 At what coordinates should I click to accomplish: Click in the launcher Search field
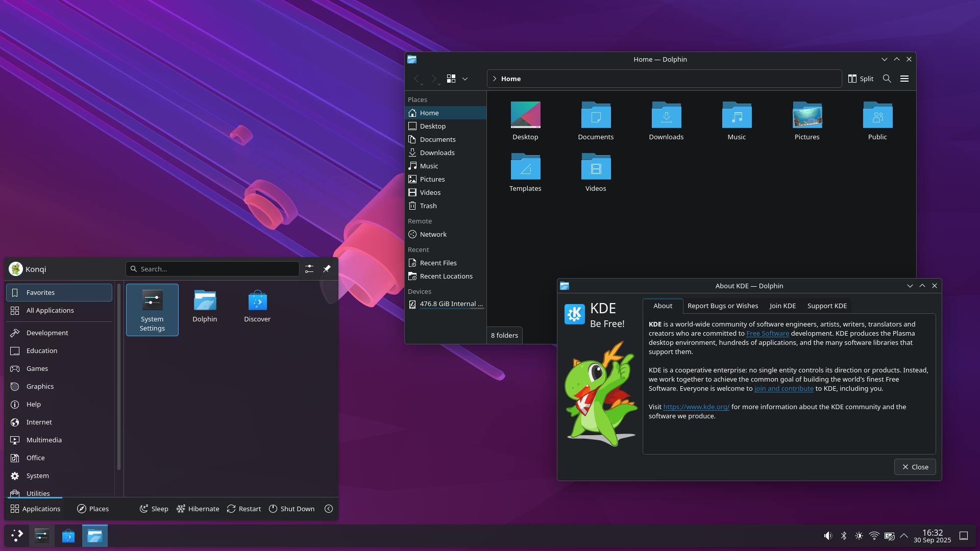tap(214, 269)
